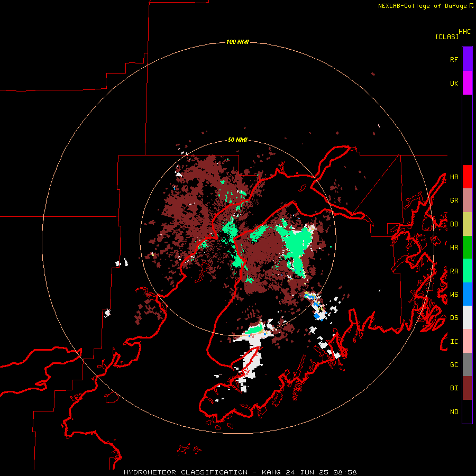Select the IC light pink legend swatch
This screenshot has height=476, width=476.
[x=467, y=341]
